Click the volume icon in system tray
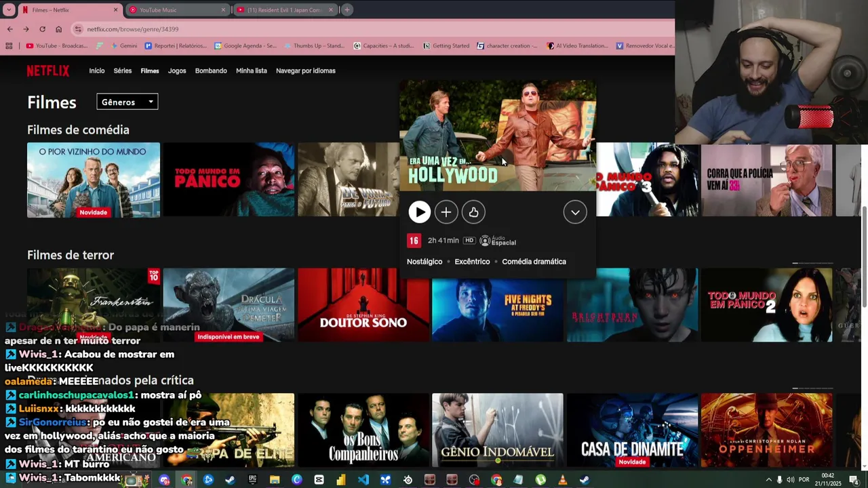Viewport: 868px width, 488px height. pyautogui.click(x=791, y=480)
